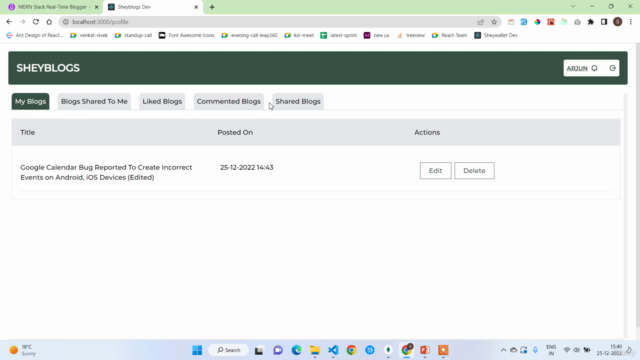Click the localhost:3000/profile address bar
This screenshot has height=360, width=640.
coord(269,22)
